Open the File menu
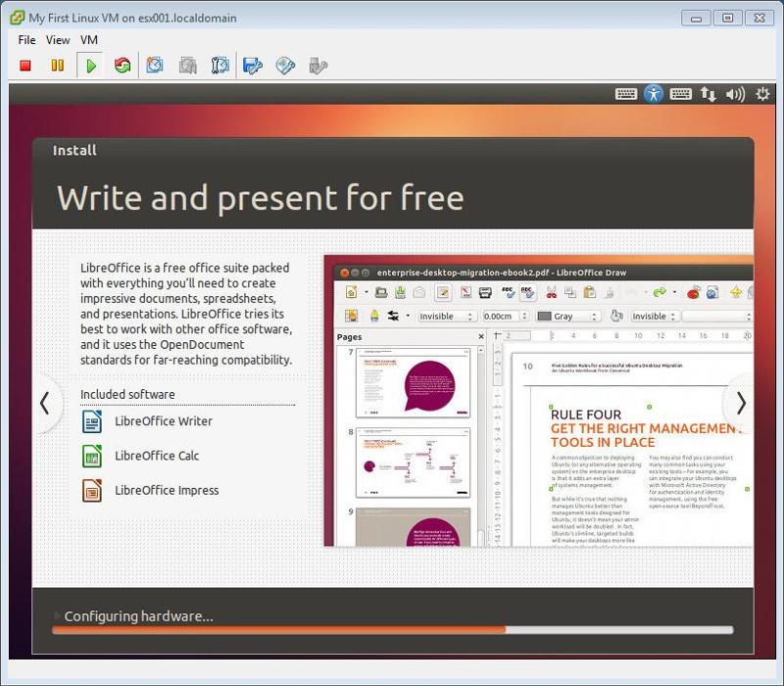 point(26,40)
